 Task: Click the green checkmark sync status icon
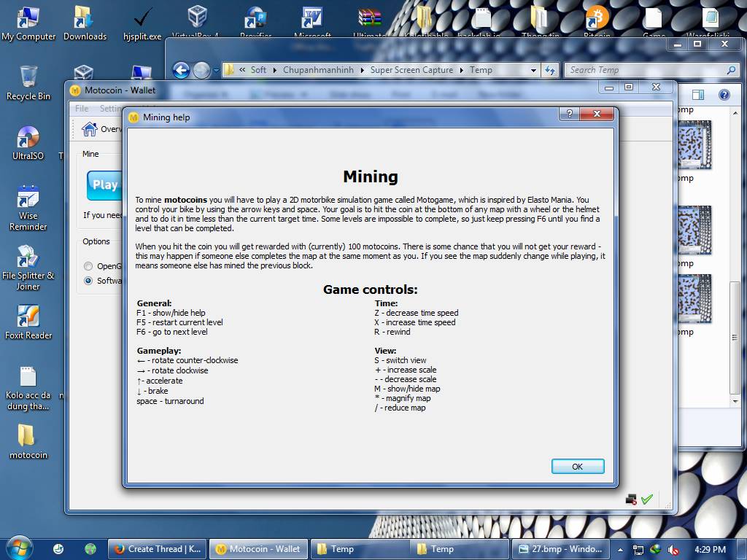647,499
